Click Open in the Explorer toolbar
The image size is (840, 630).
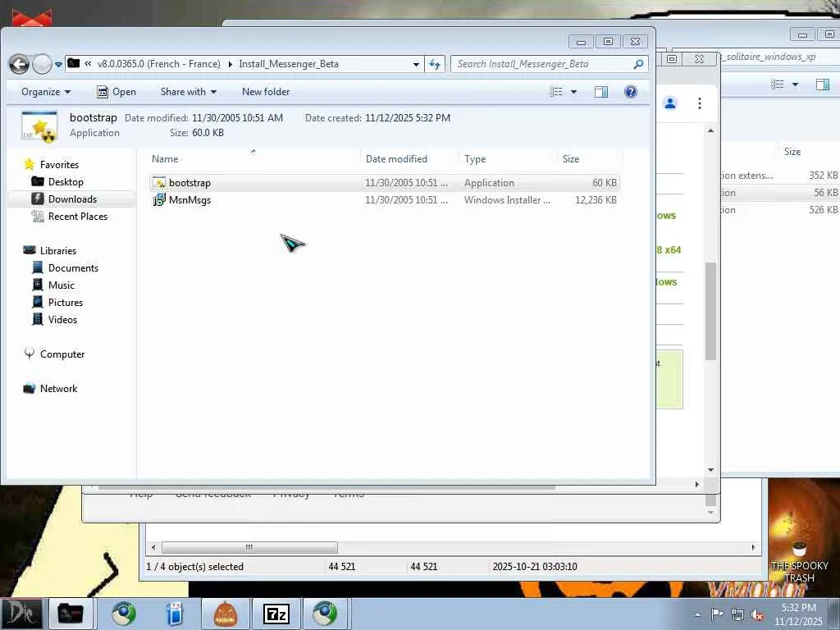pyautogui.click(x=116, y=92)
